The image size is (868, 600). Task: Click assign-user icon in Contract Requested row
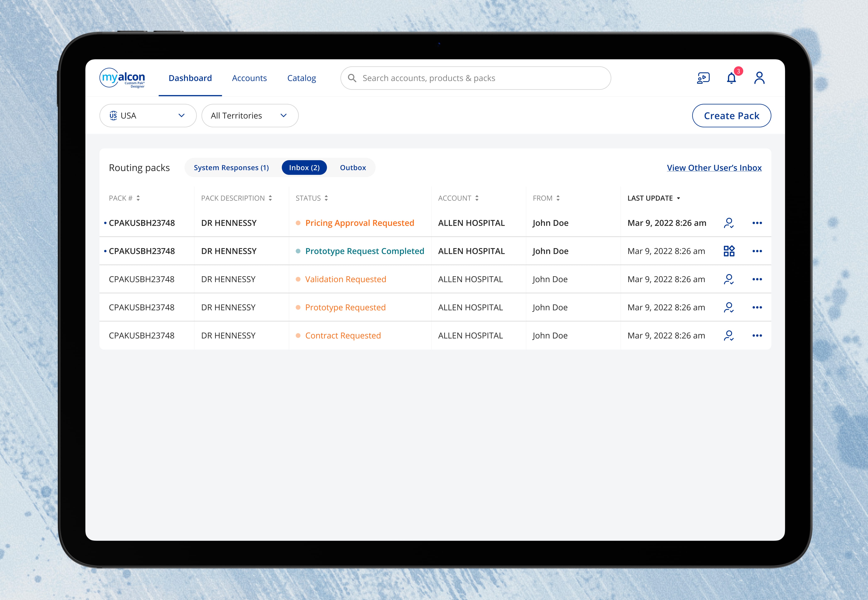coord(729,335)
